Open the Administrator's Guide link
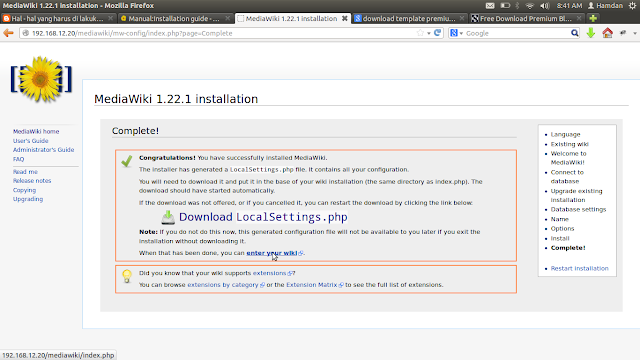 click(x=43, y=150)
